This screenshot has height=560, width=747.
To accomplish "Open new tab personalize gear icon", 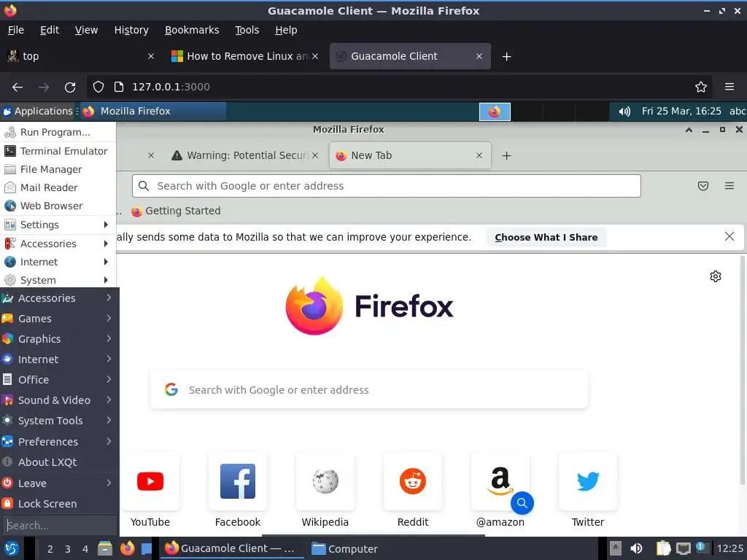I will pos(715,276).
